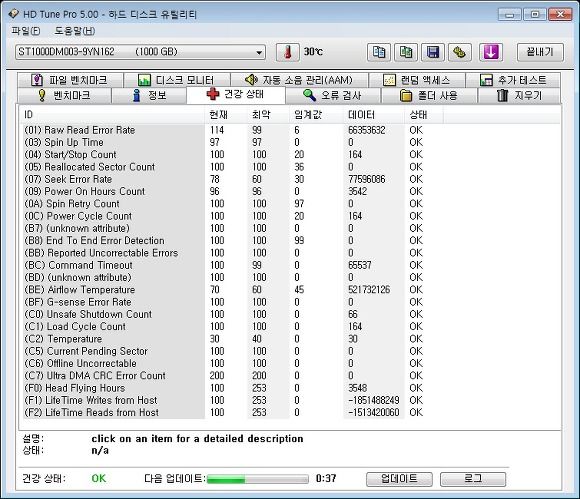Click the HD Tune Pro title bar icon
This screenshot has height=499, width=580.
[x=14, y=14]
